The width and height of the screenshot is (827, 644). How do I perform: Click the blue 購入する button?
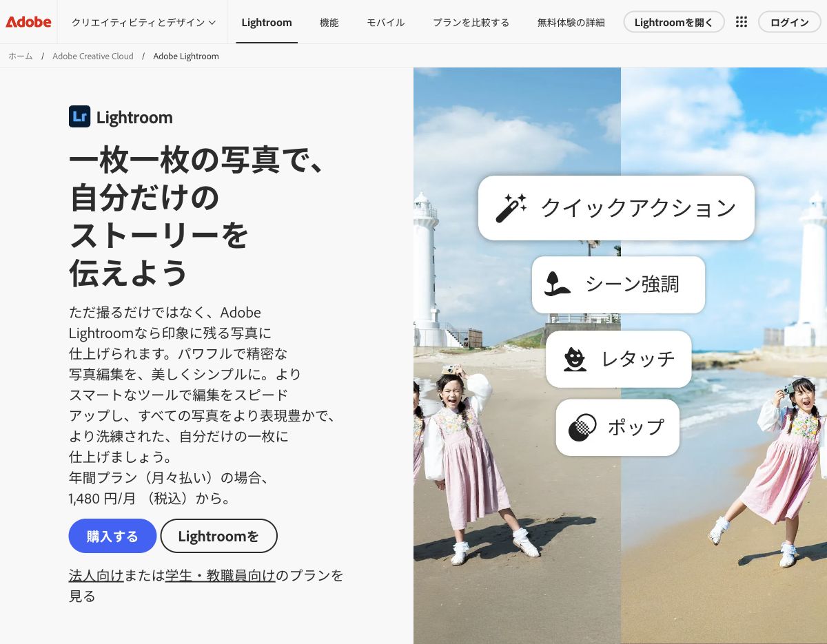(x=113, y=536)
